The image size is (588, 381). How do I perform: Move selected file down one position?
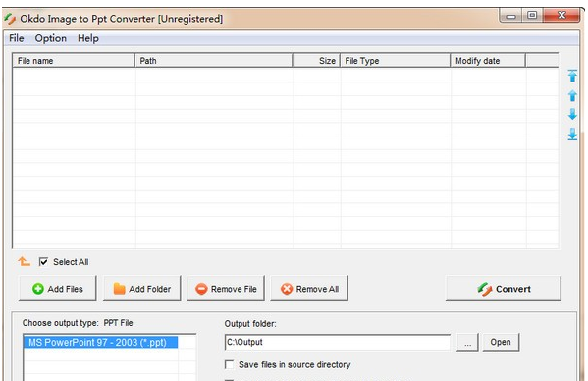[572, 114]
